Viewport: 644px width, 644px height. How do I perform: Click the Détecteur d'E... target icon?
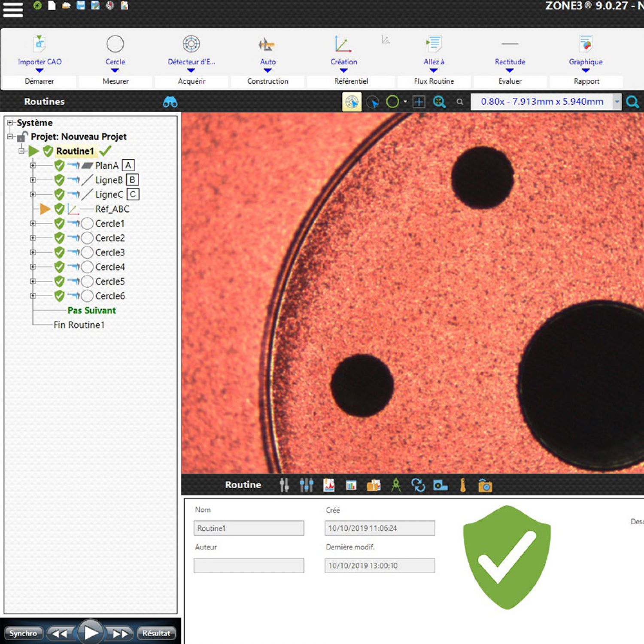point(191,44)
